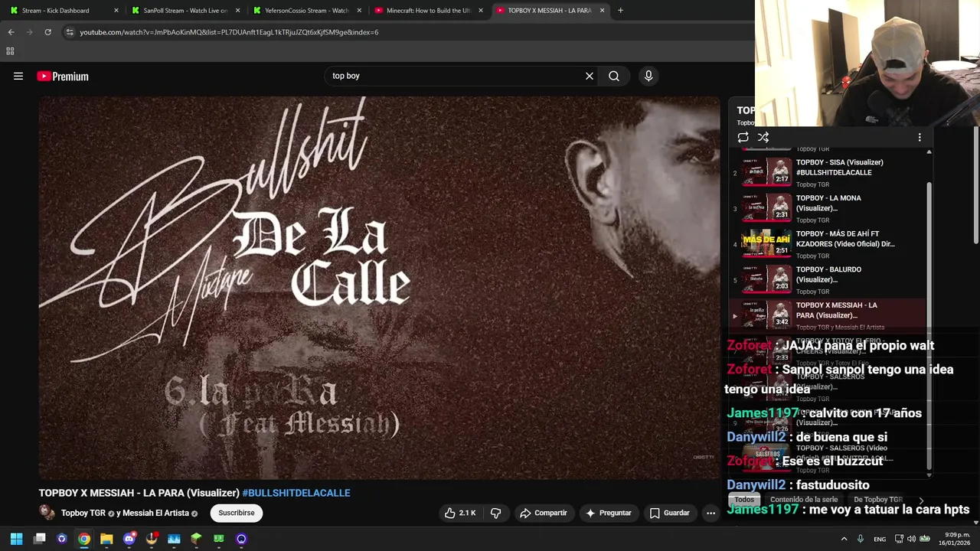The height and width of the screenshot is (551, 980).
Task: Select TOPBOY X MESSIAH - LA PARA playlist entry
Action: pyautogui.click(x=827, y=315)
